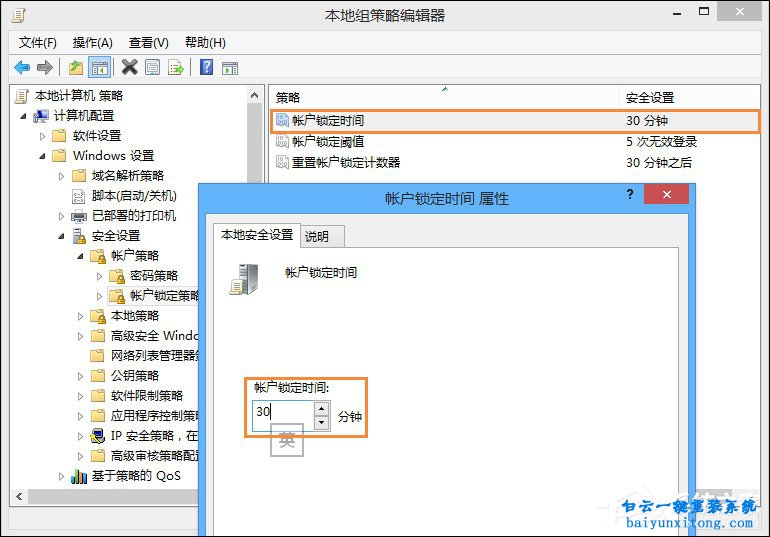Expand the 软件设置 tree node
Screen dimensions: 770x537
click(42, 136)
